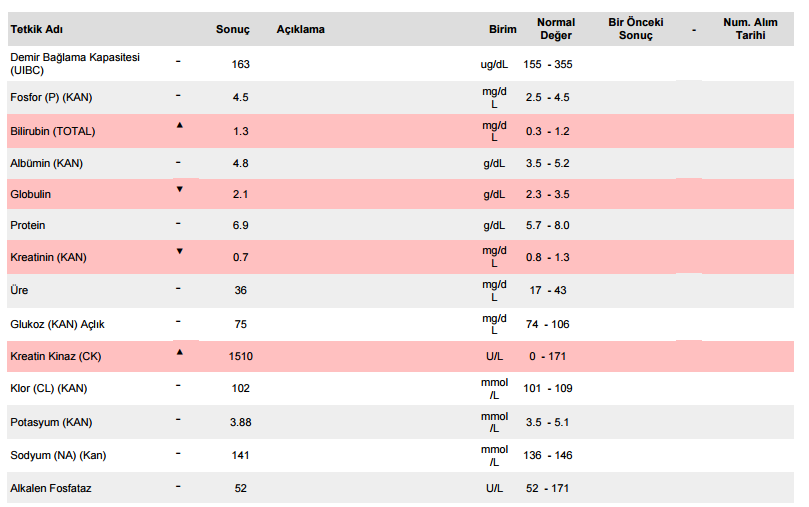Click the Tetkik Adı column header
809x507 pixels.
coord(37,29)
